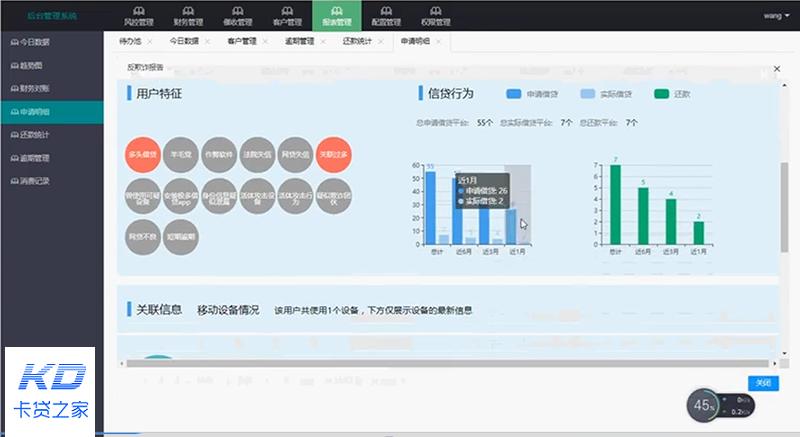Screen dimensions: 800x437
Task: Switch to the 今日数据 page tab
Action: (184, 41)
